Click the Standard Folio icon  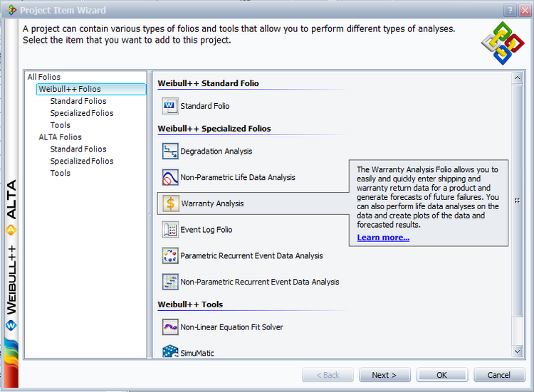coord(170,106)
